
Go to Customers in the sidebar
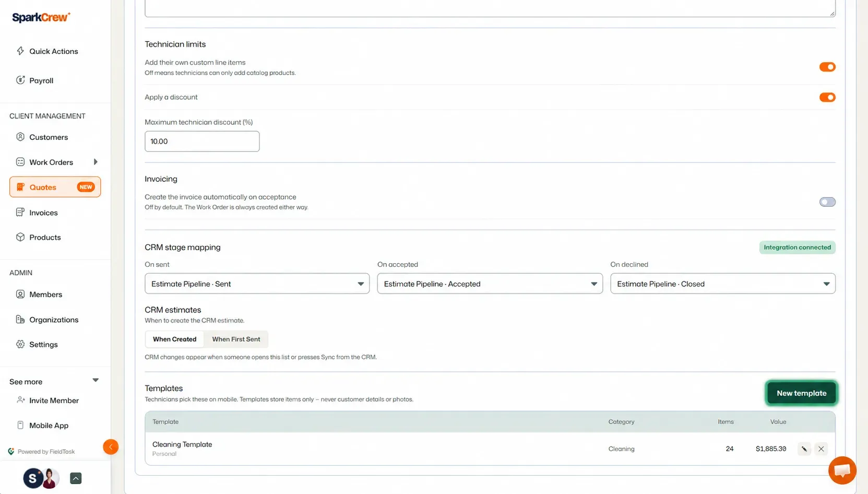click(x=49, y=137)
